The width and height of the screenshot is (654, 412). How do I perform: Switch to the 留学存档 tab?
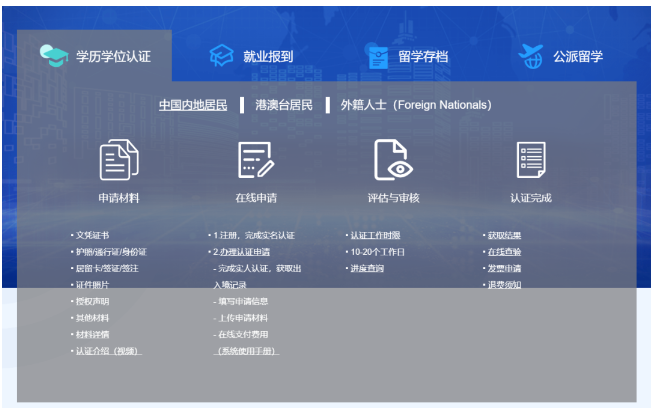tap(408, 56)
